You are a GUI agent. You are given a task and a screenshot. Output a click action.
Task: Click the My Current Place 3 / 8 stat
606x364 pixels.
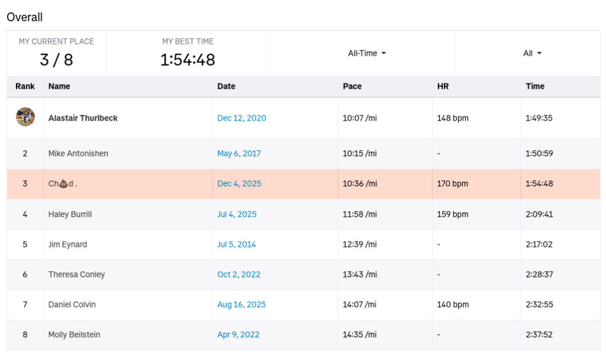[x=56, y=60]
